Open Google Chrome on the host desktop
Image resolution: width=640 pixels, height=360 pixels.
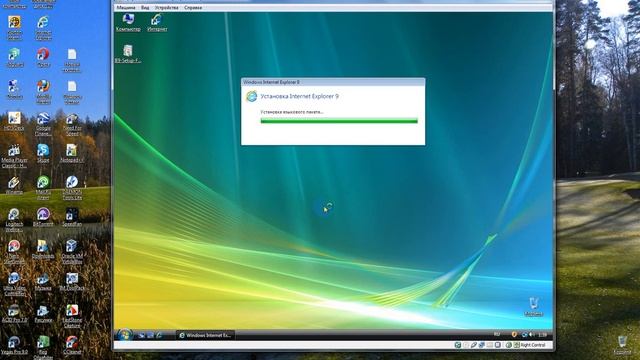43,124
